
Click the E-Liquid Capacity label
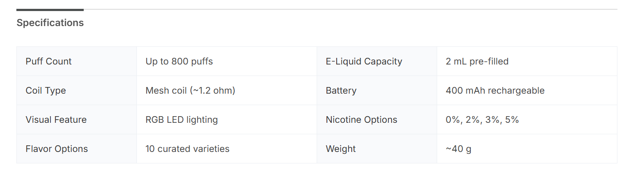point(364,61)
